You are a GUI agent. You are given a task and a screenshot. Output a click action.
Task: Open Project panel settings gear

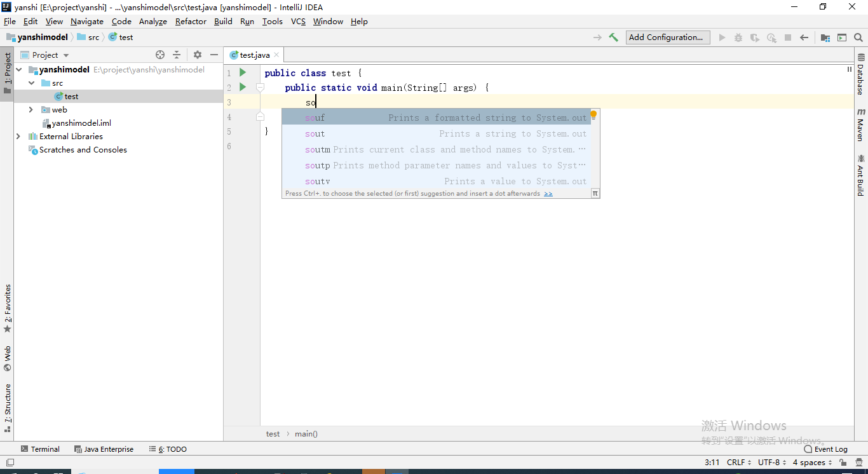point(198,55)
